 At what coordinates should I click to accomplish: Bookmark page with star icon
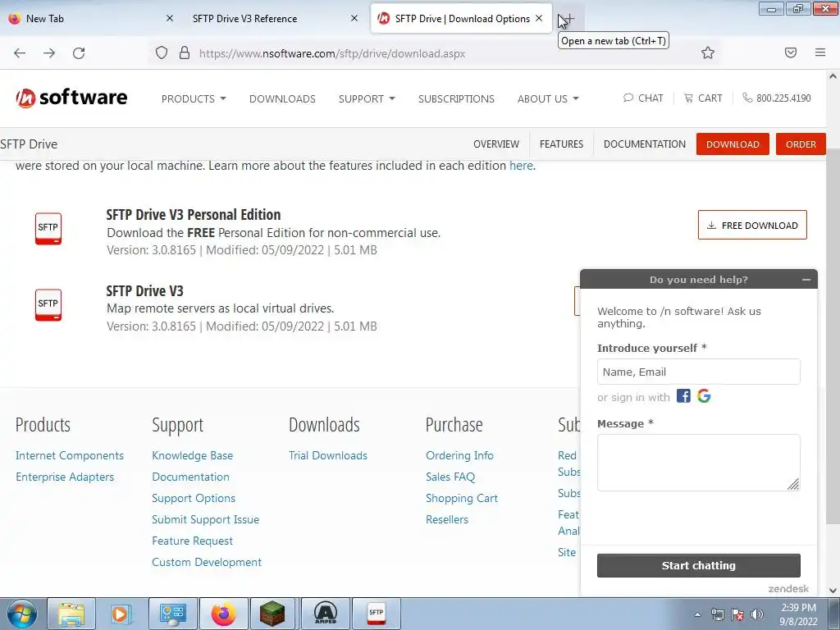[x=708, y=52]
